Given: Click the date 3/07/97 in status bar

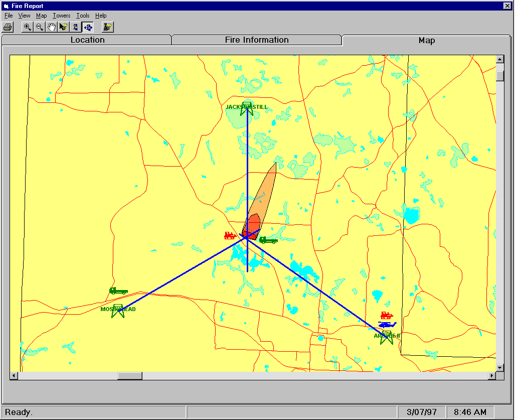Looking at the screenshot, I should click(422, 412).
